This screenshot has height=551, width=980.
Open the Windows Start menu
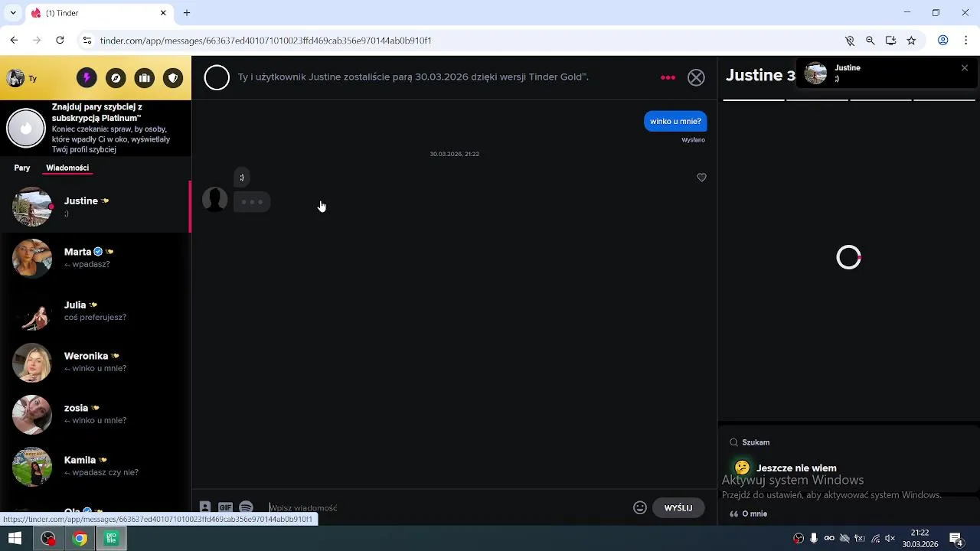pos(15,539)
